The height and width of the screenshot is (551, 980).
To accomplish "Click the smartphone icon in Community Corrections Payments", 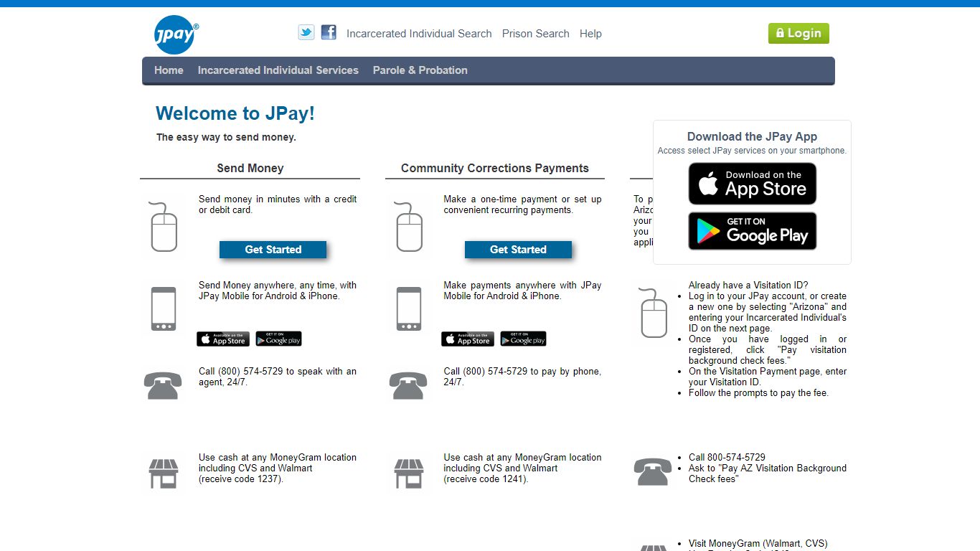I will click(409, 309).
